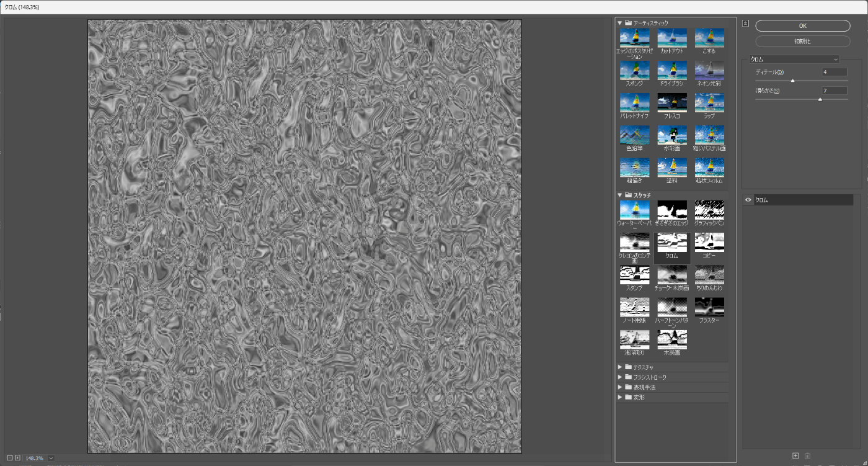This screenshot has height=466, width=868.
Task: Click the ディテール slider handle
Action: tap(792, 81)
